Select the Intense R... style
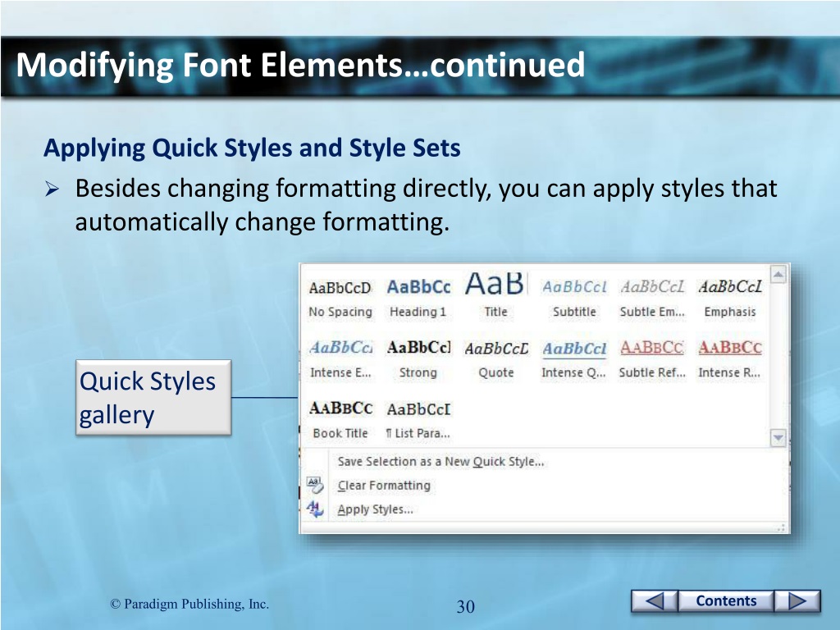The height and width of the screenshot is (630, 840). tap(729, 359)
